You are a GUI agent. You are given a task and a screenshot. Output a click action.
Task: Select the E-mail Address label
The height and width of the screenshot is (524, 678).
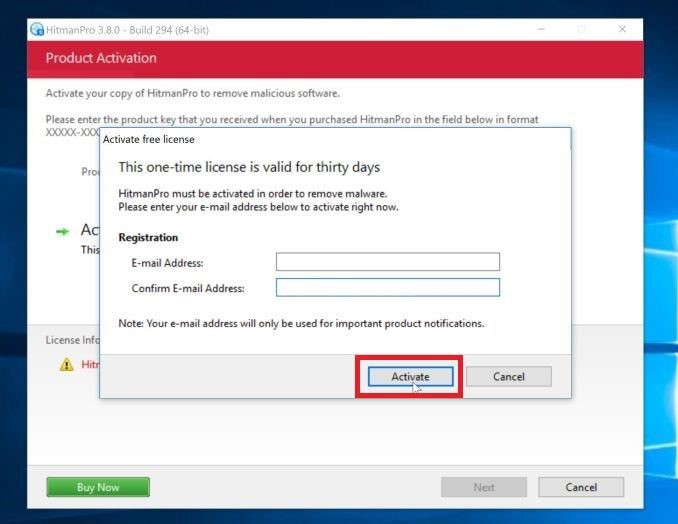tap(167, 263)
